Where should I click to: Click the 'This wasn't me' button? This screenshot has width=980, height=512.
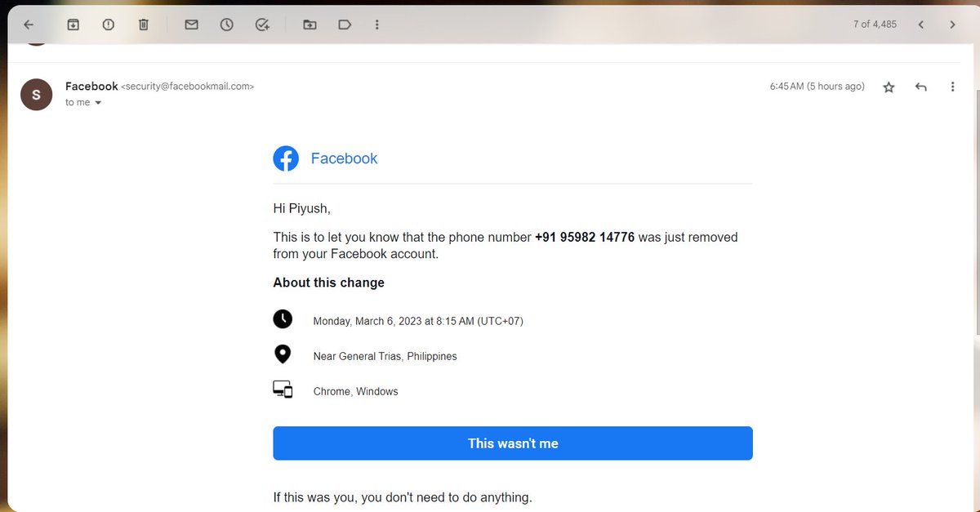[x=513, y=443]
